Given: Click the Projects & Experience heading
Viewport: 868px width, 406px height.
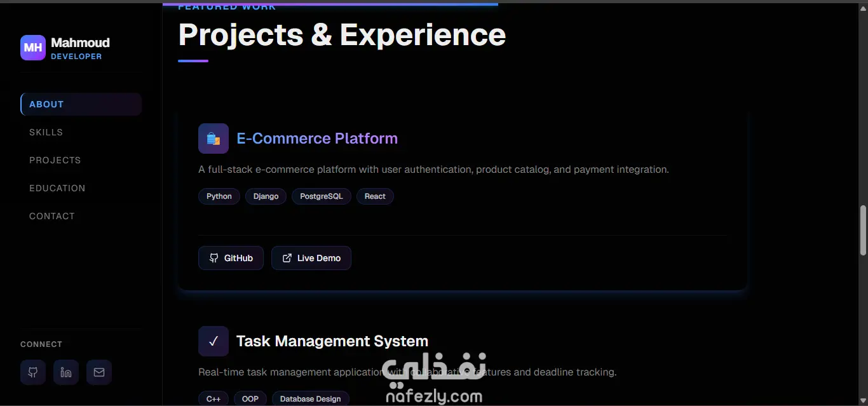Looking at the screenshot, I should click(x=342, y=34).
